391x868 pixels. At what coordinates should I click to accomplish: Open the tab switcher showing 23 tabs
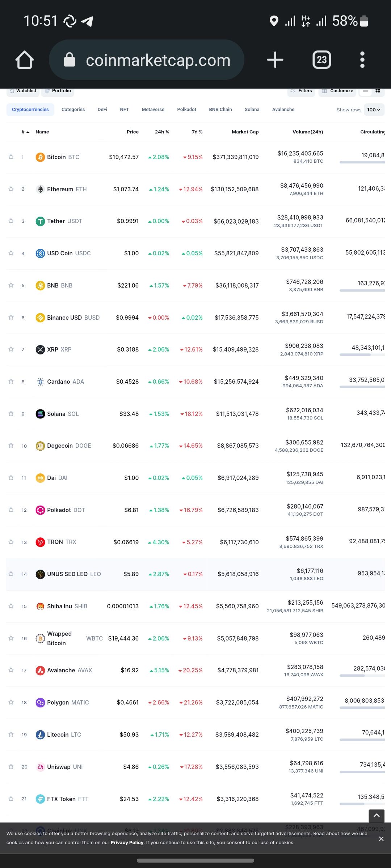click(x=321, y=60)
